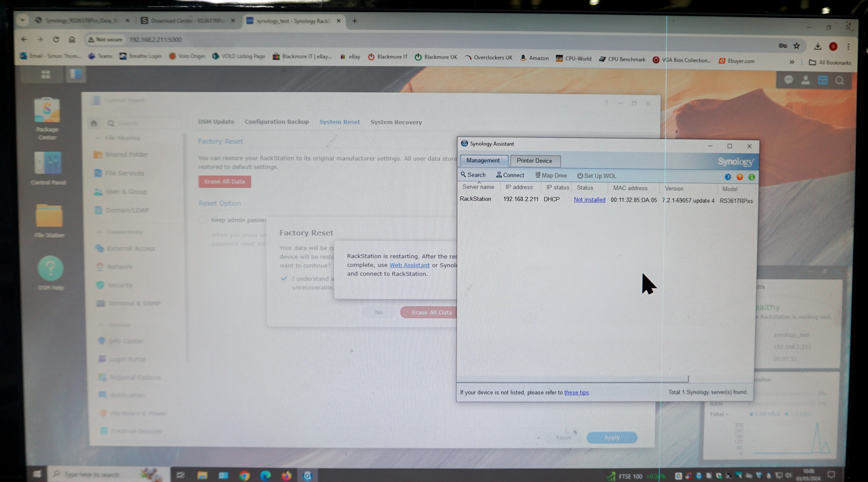Expand hidden bookmarks chevron
Viewport: 868px width, 482px height.
(792, 62)
